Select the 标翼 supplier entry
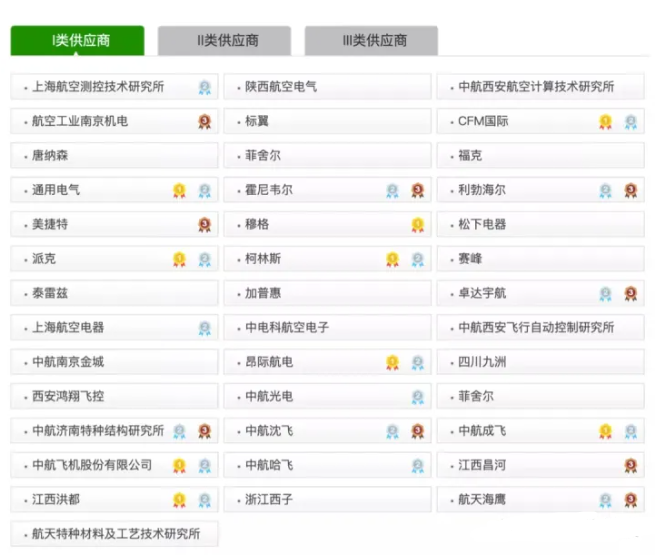This screenshot has width=664, height=559. (327, 121)
